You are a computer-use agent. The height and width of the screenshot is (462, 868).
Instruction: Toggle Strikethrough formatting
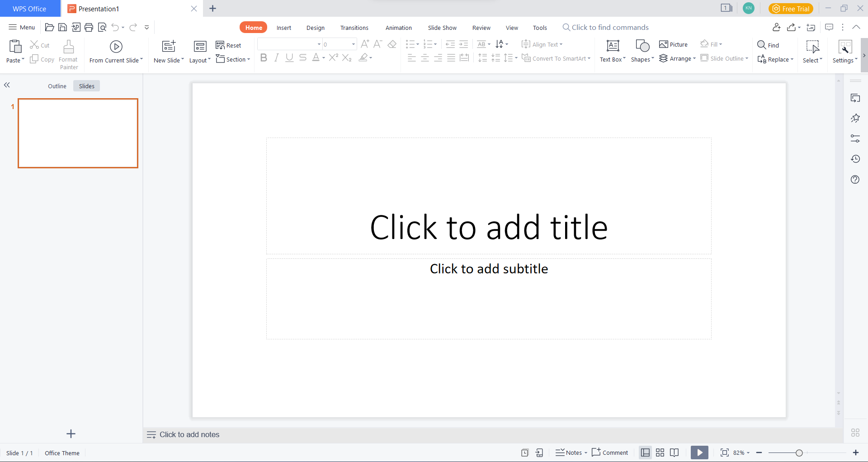303,57
